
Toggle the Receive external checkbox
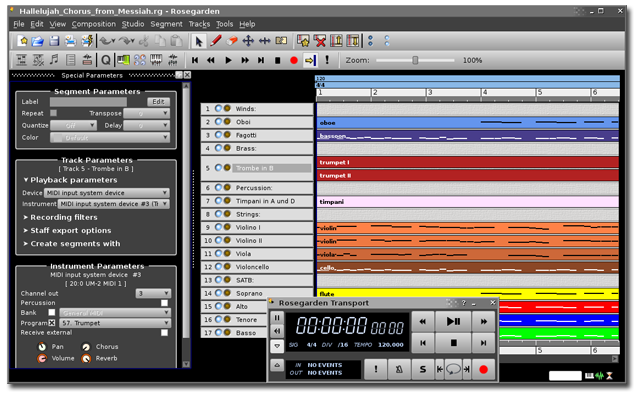(x=164, y=333)
